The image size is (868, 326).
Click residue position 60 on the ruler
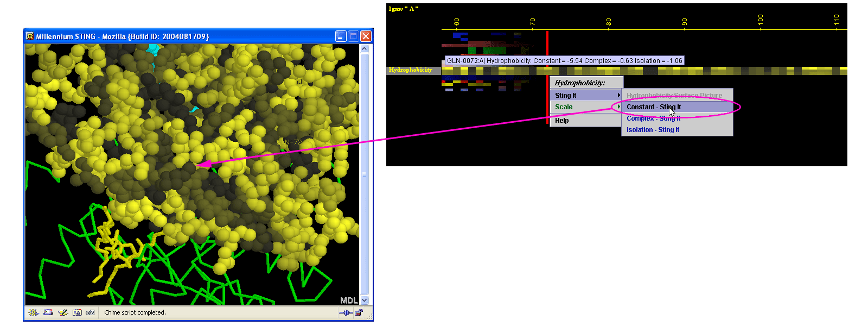coord(457,22)
